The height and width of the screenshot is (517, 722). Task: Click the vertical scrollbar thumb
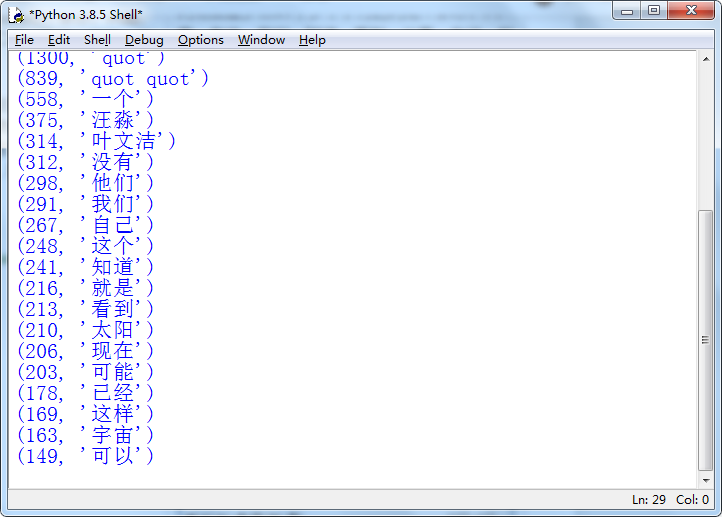(705, 340)
